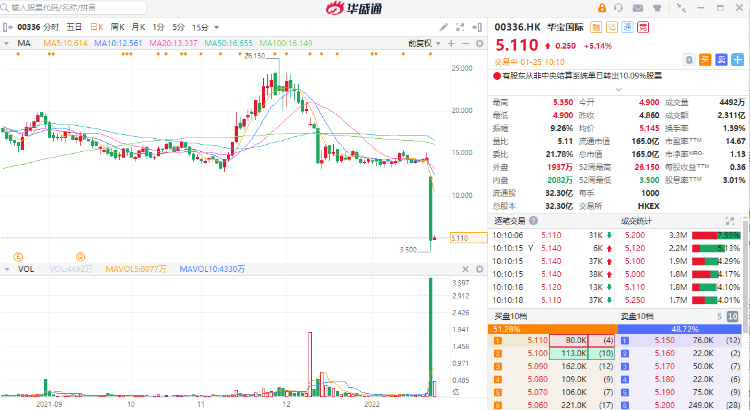Select ask level 3 price 5.170

(664, 366)
